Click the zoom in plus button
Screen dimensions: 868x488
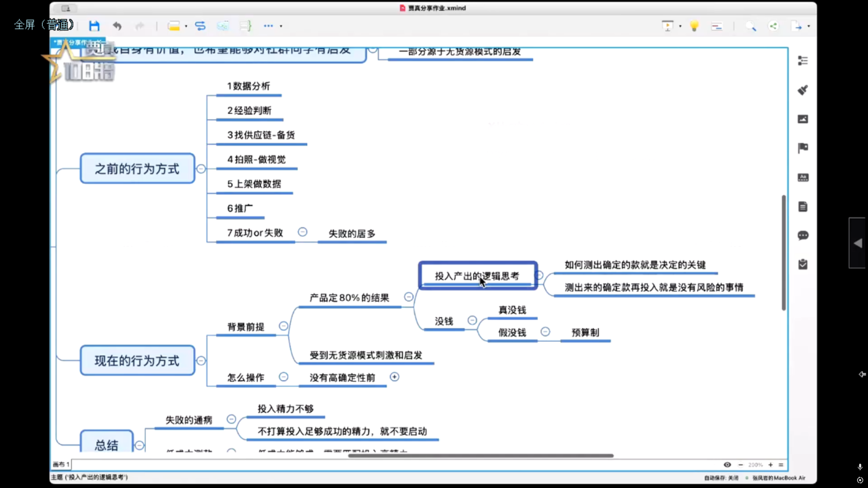pos(770,465)
